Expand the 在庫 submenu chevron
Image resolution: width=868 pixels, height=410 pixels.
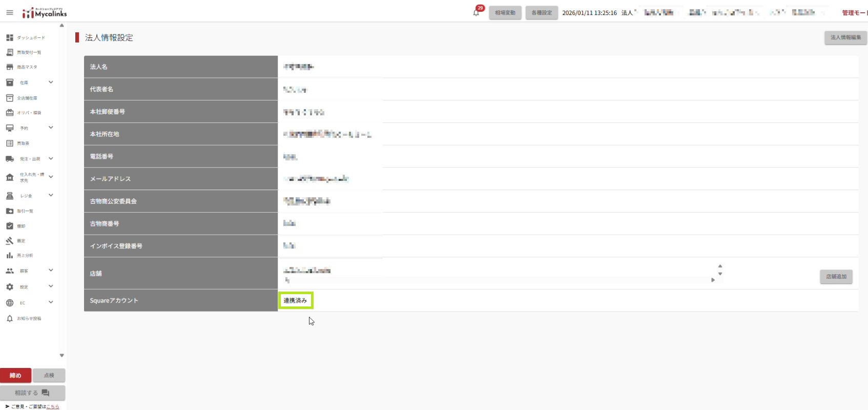point(51,82)
